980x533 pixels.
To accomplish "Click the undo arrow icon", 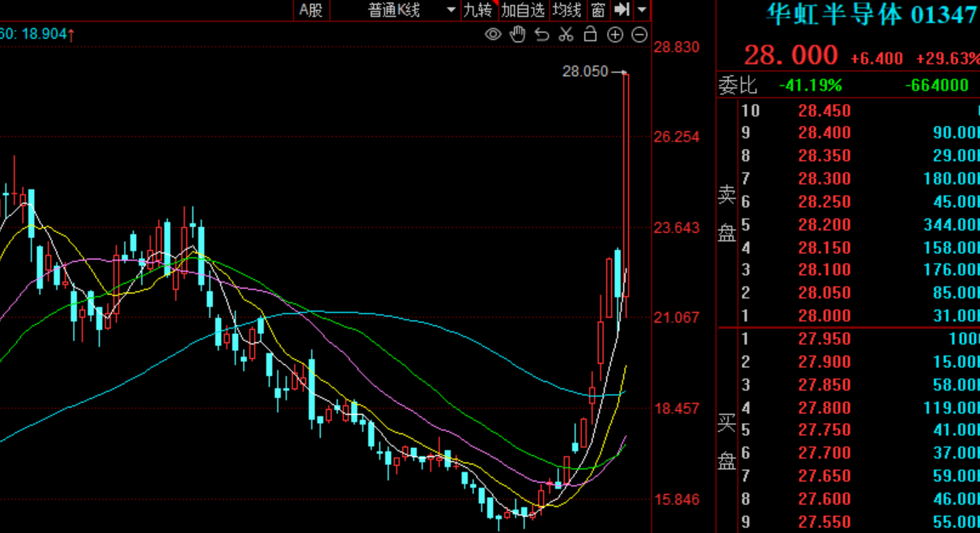I will pyautogui.click(x=542, y=34).
